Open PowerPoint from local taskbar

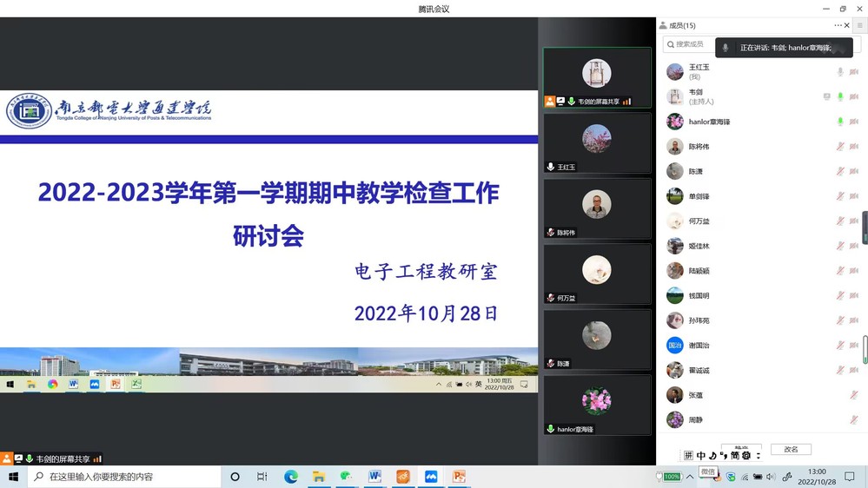[459, 477]
